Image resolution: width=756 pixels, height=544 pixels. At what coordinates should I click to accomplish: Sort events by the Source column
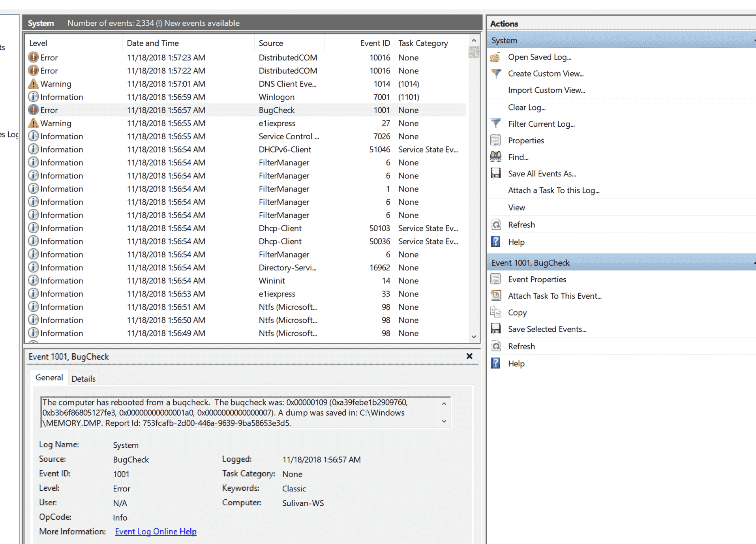(289, 43)
